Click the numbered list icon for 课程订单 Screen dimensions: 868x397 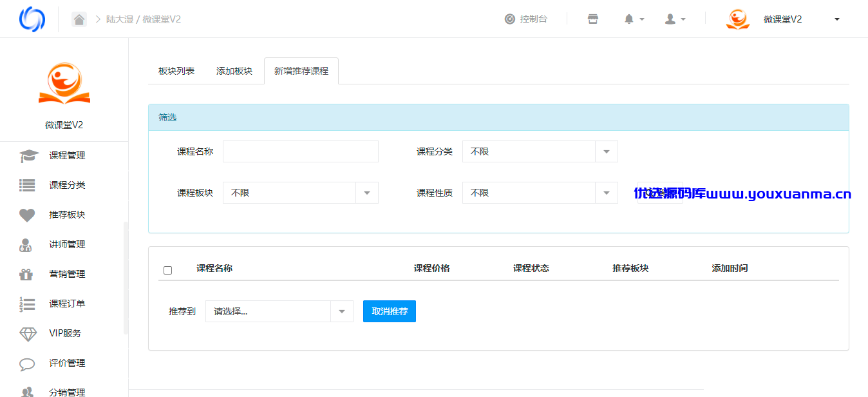(x=27, y=304)
